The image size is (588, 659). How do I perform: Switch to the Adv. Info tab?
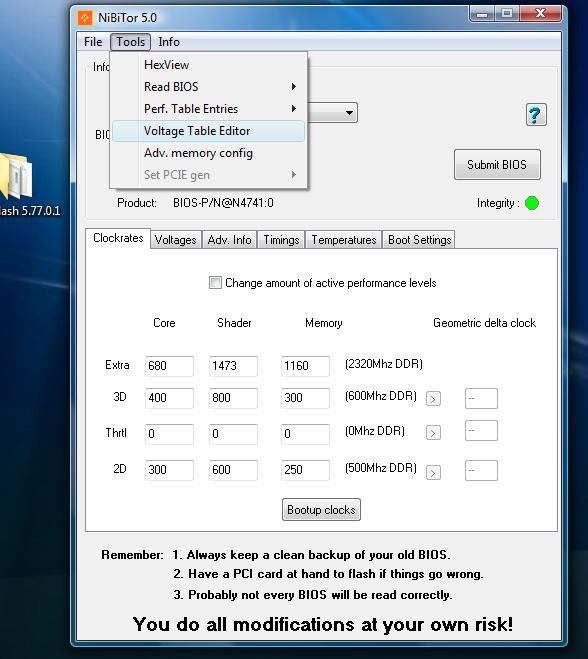pos(229,240)
